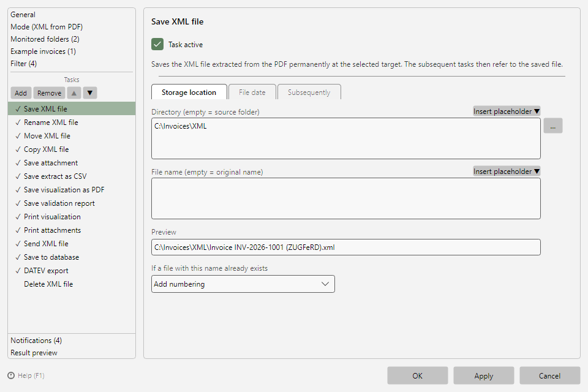
Task: Open Help (F1) link
Action: pyautogui.click(x=31, y=375)
